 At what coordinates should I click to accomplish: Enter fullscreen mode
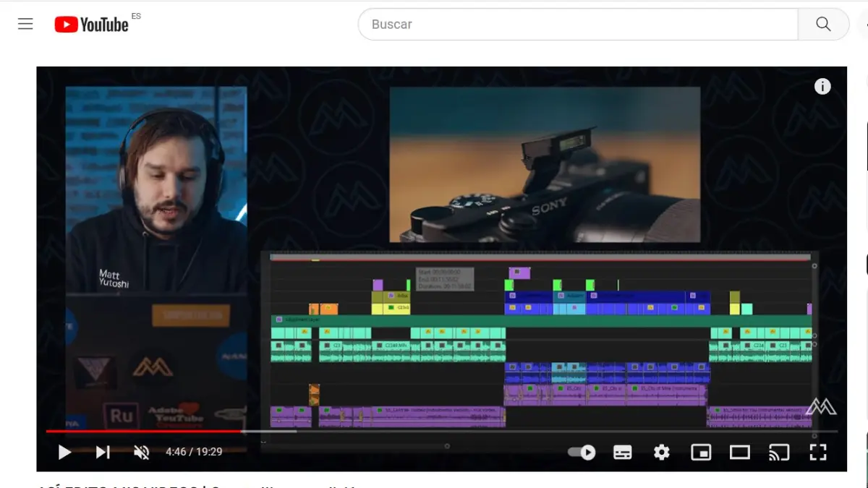(817, 452)
